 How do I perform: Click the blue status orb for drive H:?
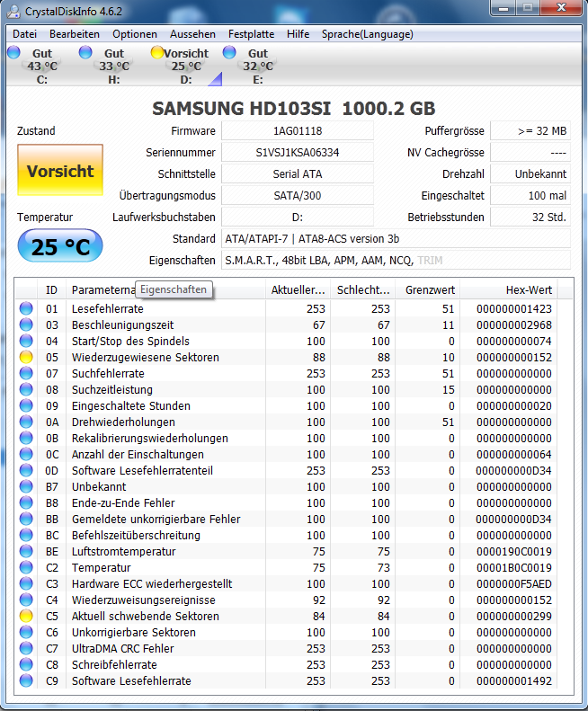pos(85,52)
